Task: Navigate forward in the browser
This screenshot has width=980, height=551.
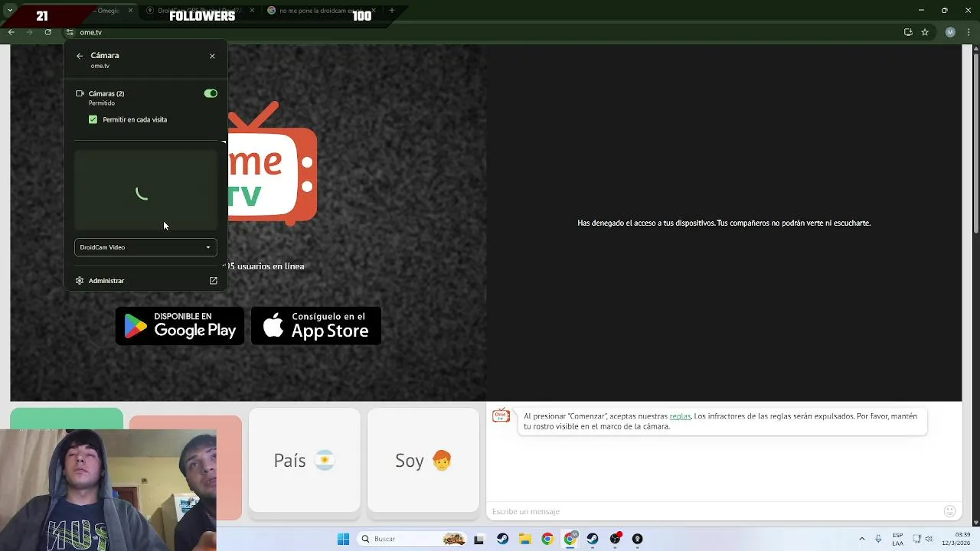Action: 29,32
